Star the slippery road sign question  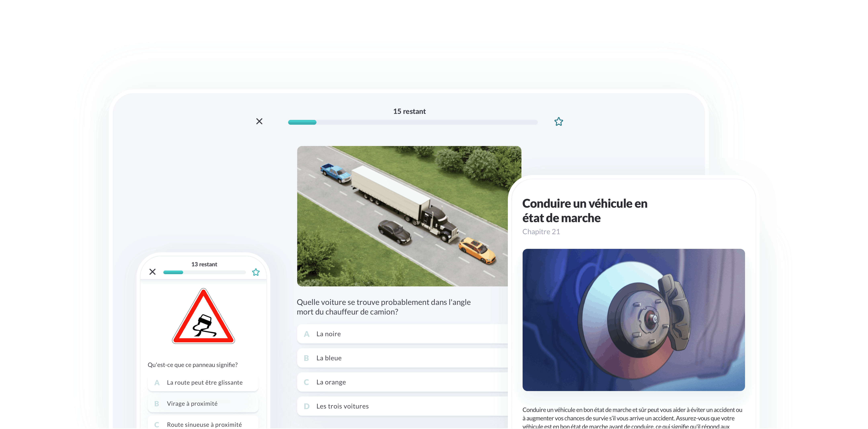click(x=256, y=272)
